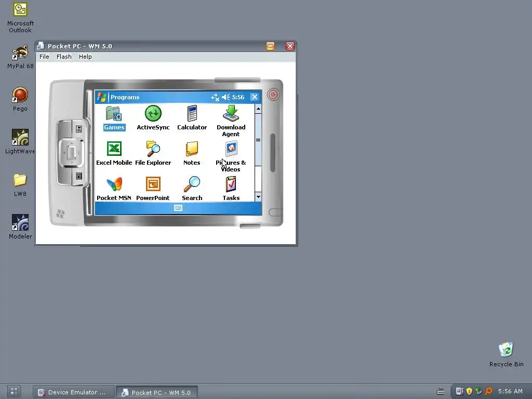Click the device emulator tray icon

point(460,391)
